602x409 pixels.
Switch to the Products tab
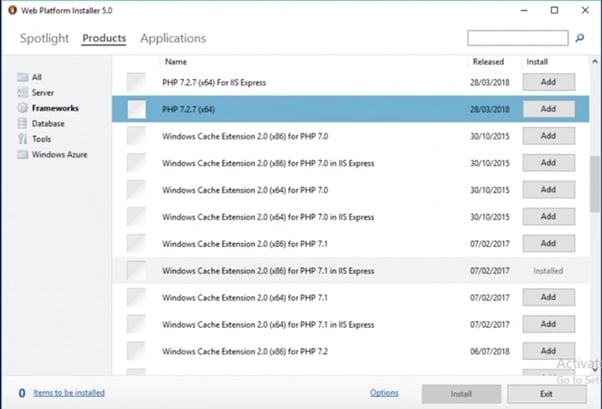(104, 39)
